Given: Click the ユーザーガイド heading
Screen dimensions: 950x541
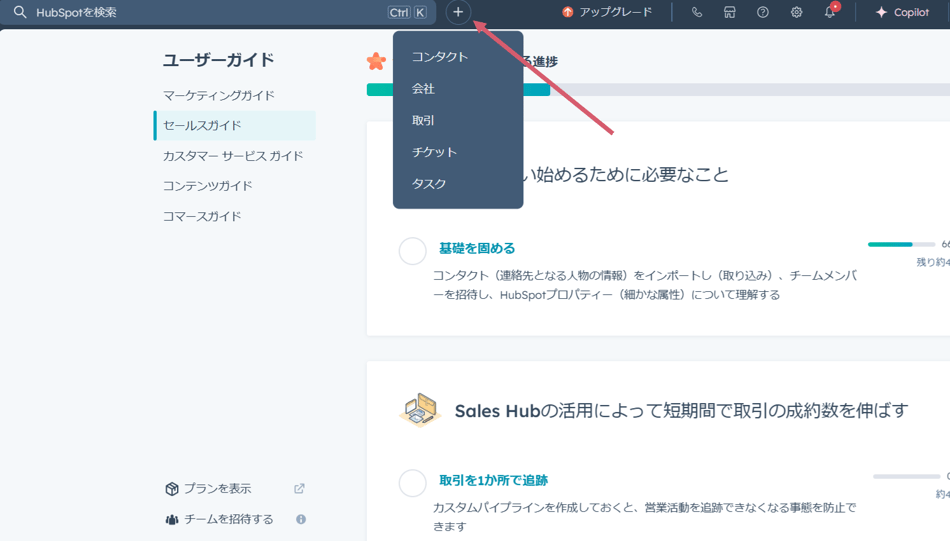Looking at the screenshot, I should point(219,60).
